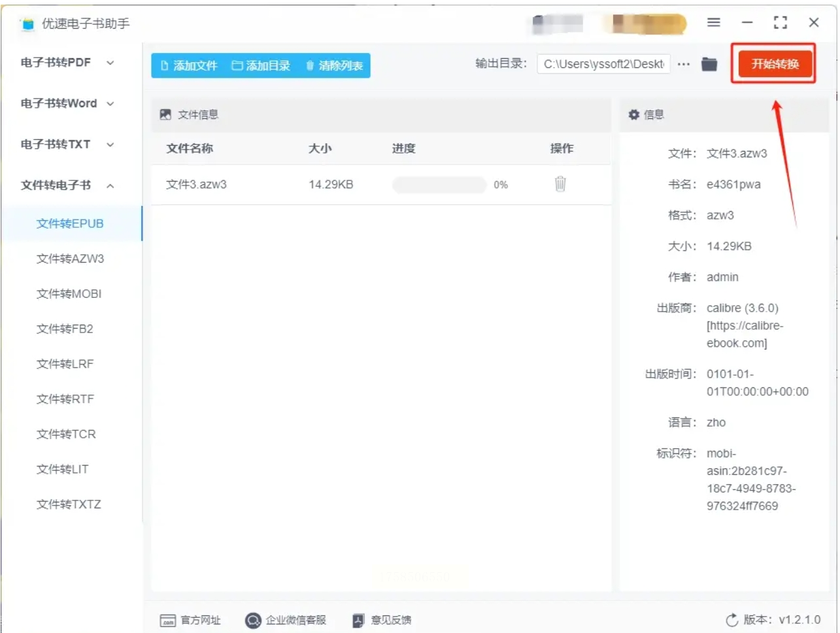Open 意见反馈 feedback icon
This screenshot has height=633, width=840.
(x=358, y=621)
